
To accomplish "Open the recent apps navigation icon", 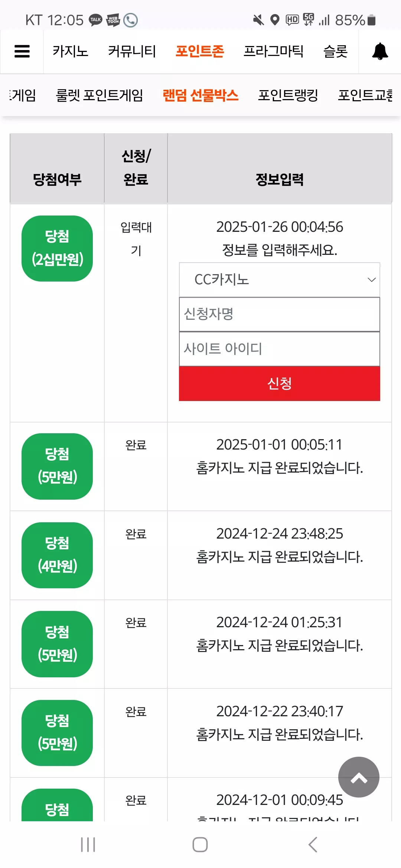I will click(x=88, y=845).
